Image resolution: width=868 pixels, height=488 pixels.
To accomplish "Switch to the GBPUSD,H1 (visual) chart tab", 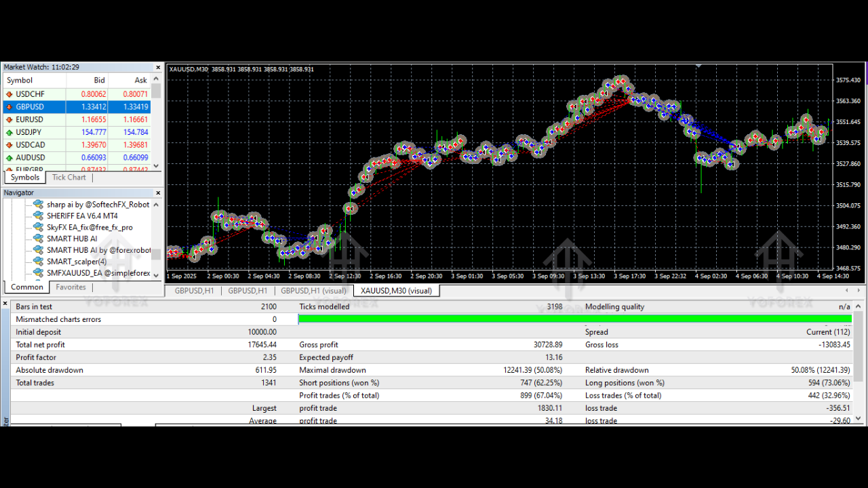I will 313,291.
